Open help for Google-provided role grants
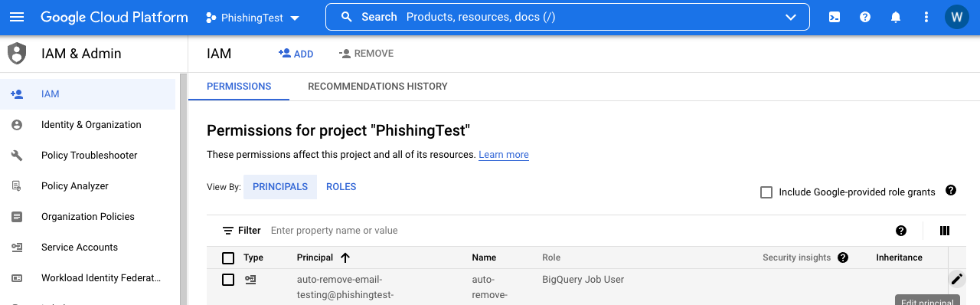This screenshot has height=305, width=980. [951, 191]
